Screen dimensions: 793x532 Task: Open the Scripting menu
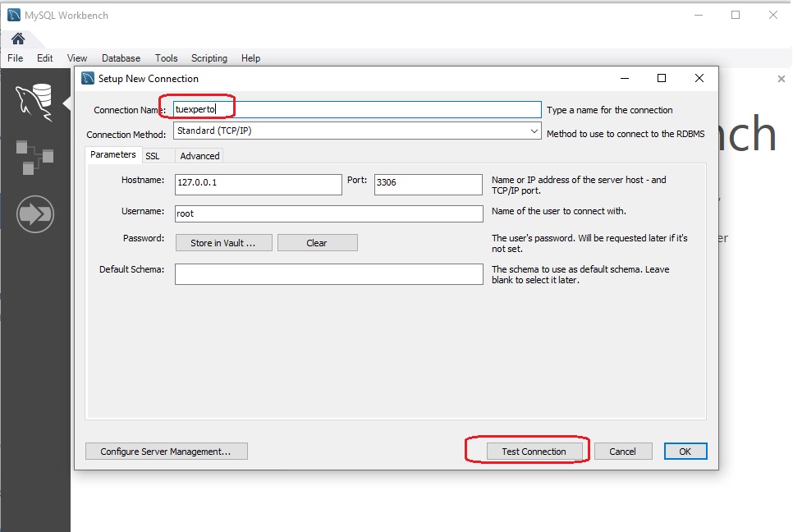click(209, 58)
